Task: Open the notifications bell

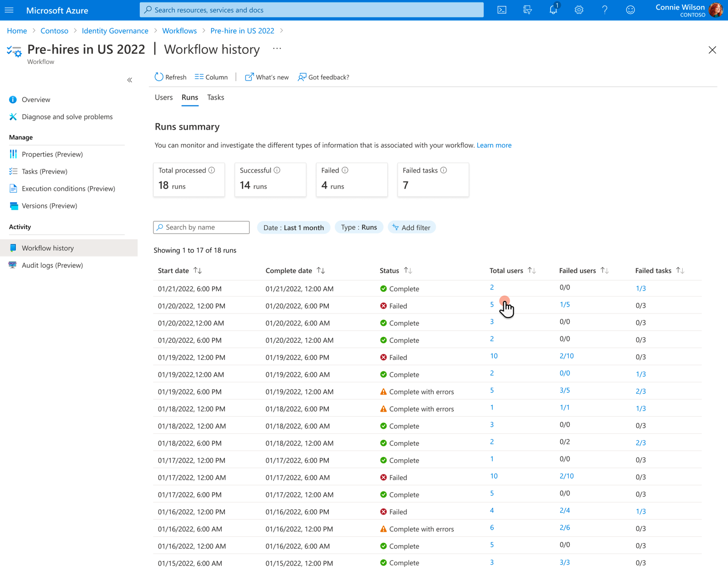Action: (x=553, y=10)
